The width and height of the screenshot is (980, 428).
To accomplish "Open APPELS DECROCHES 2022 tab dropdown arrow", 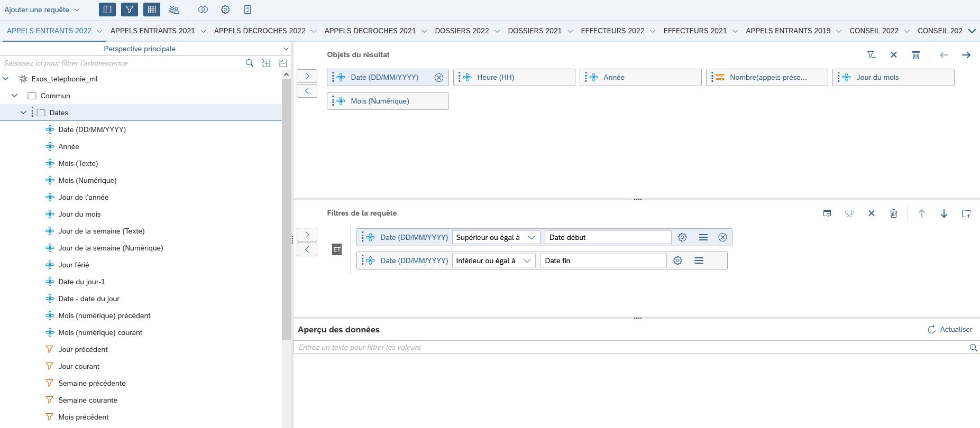I will 314,31.
